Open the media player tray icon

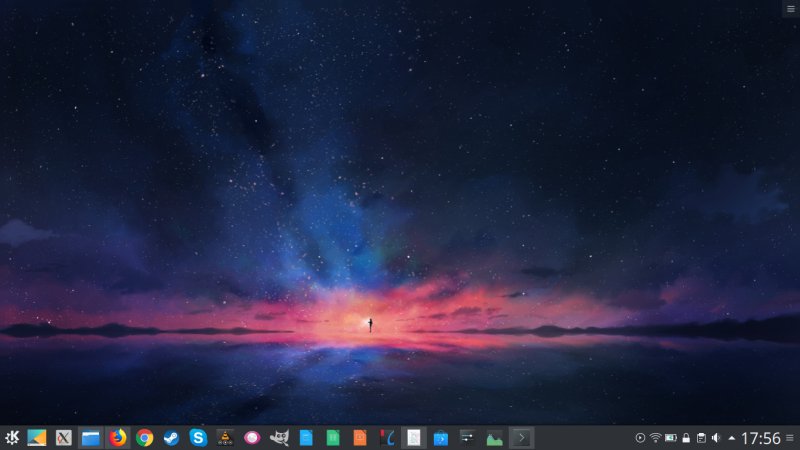click(x=640, y=438)
